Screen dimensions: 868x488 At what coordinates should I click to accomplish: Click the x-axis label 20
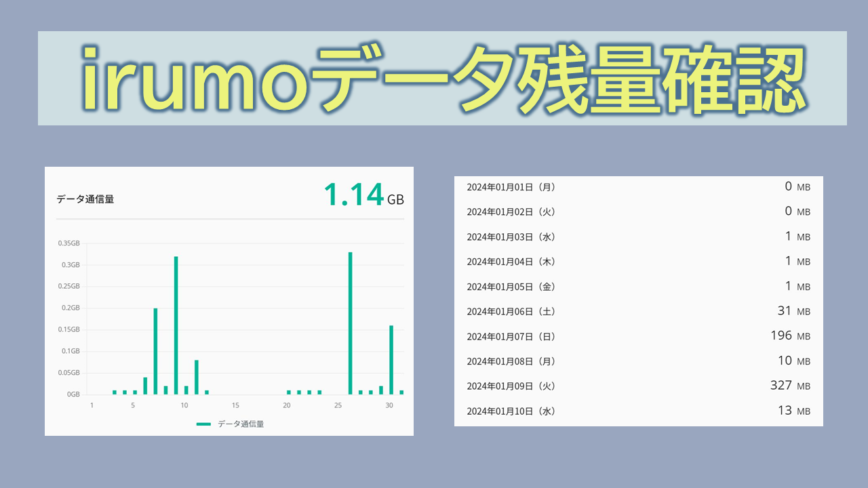click(287, 405)
